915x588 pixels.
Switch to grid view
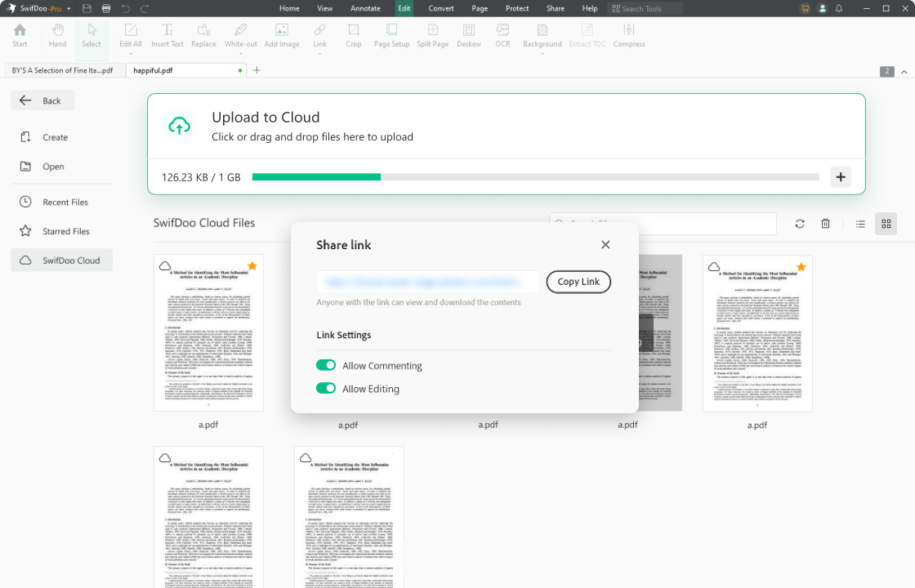tap(886, 224)
